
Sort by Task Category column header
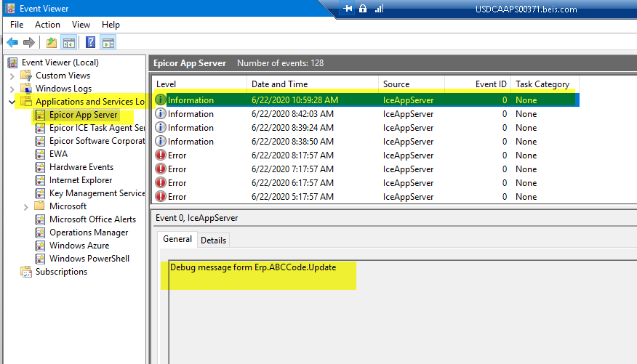(x=545, y=84)
